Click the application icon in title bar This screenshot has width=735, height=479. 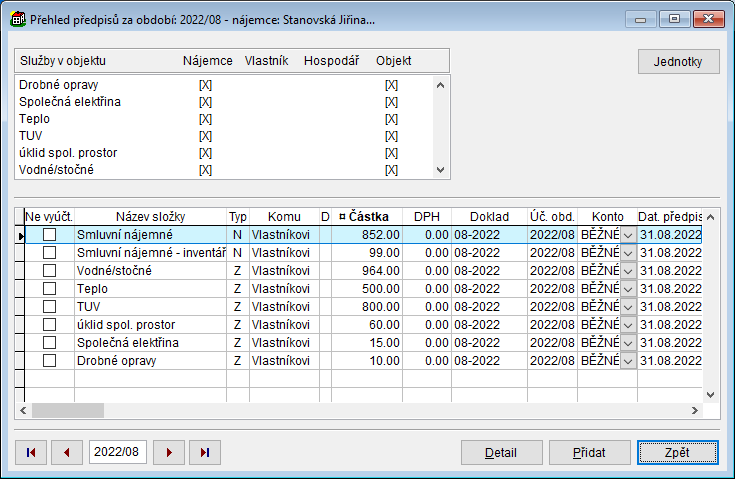18,19
